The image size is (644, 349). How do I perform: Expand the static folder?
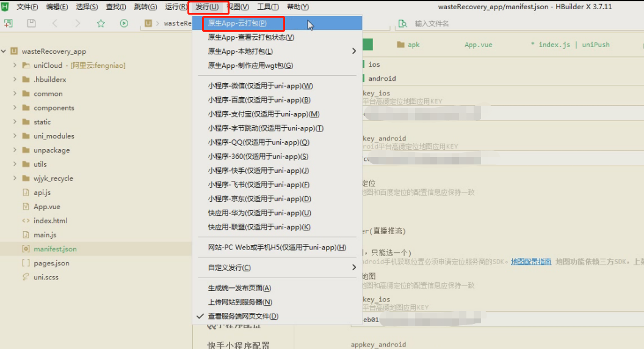(x=15, y=122)
